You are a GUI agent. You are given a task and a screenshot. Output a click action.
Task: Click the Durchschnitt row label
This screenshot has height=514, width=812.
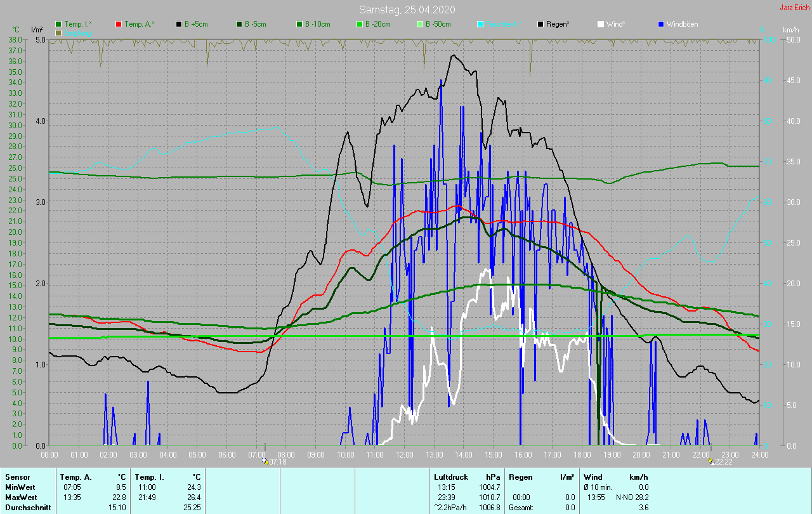(25, 508)
